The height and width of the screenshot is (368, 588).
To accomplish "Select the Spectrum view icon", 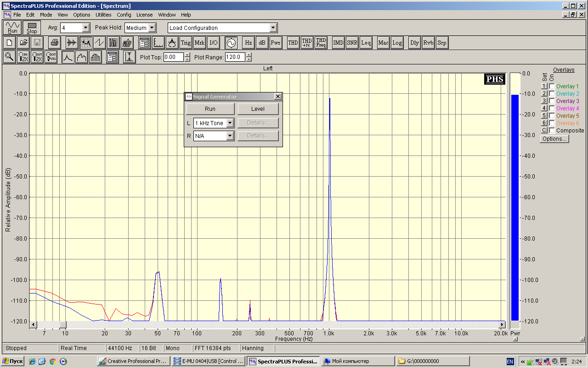I will [x=86, y=43].
